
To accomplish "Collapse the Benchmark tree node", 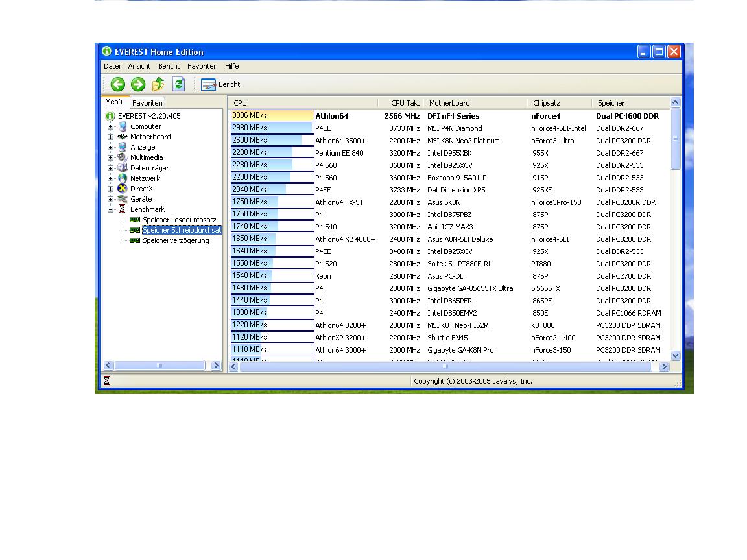I will 110,209.
